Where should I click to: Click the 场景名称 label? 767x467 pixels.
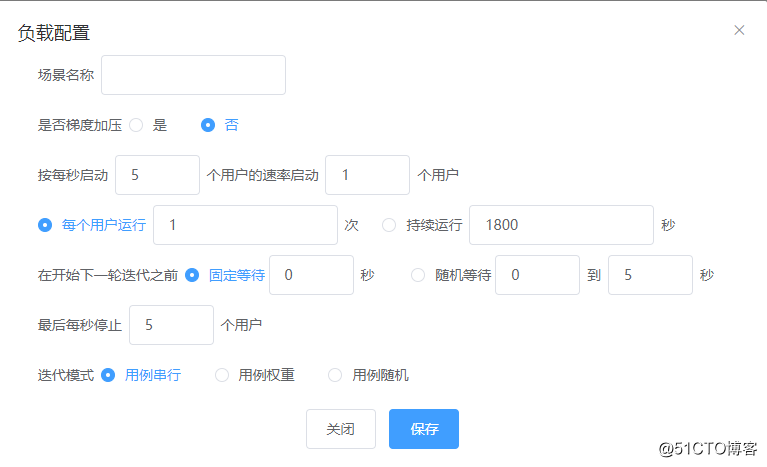coord(66,75)
